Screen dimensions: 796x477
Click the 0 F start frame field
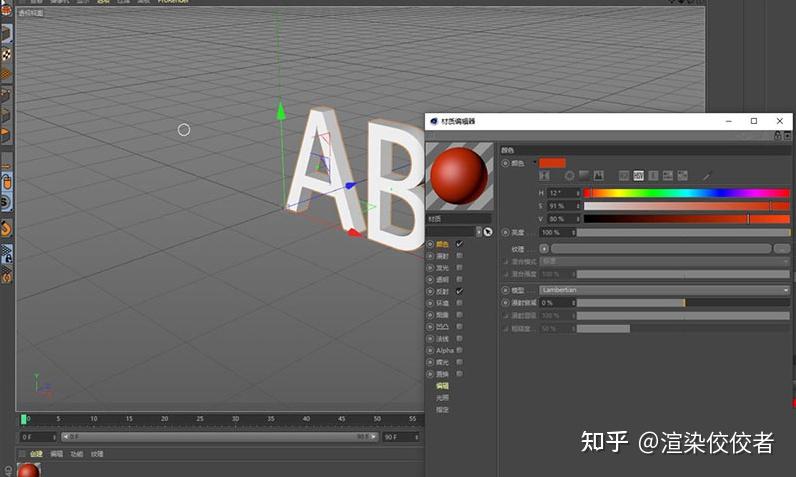click(x=38, y=437)
